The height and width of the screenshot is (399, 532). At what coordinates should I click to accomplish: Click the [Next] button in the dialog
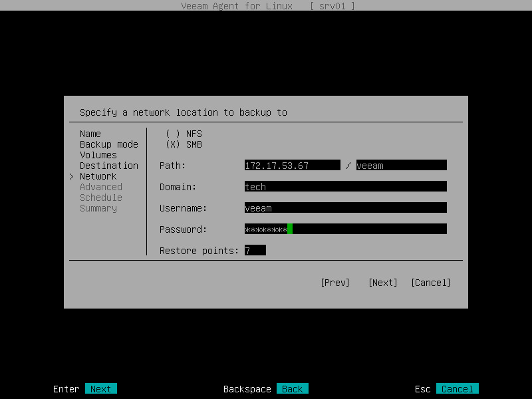[x=383, y=283]
